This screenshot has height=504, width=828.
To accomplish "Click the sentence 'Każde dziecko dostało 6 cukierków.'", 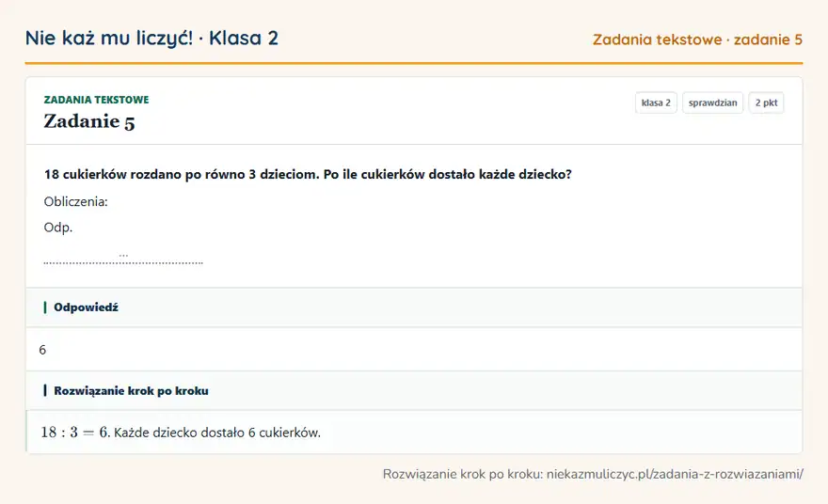I will coord(217,433).
